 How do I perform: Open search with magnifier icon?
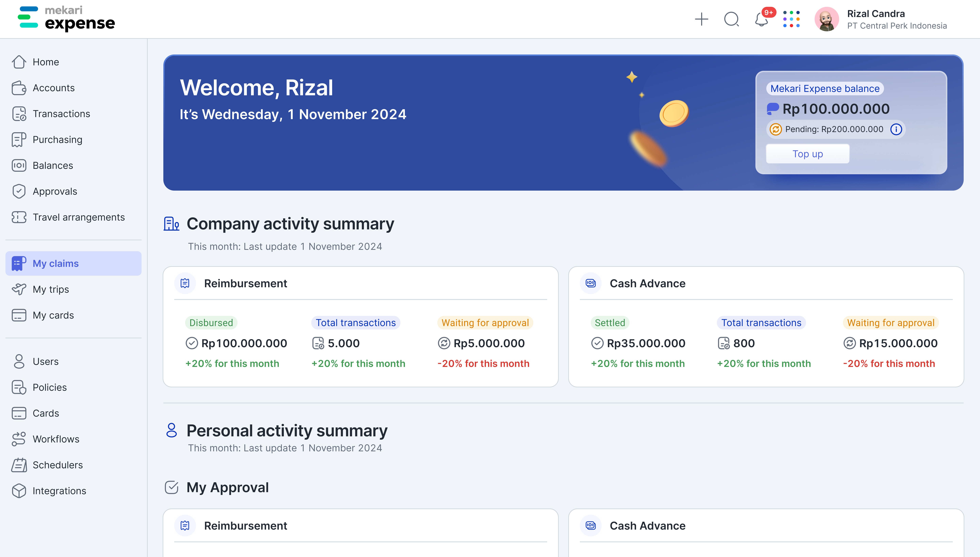(731, 19)
